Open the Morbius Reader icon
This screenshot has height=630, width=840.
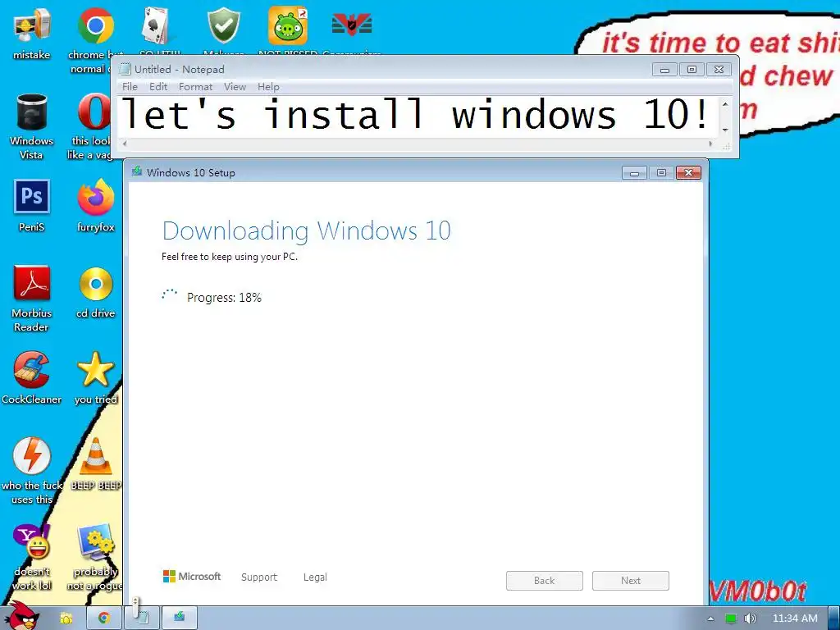coord(32,283)
